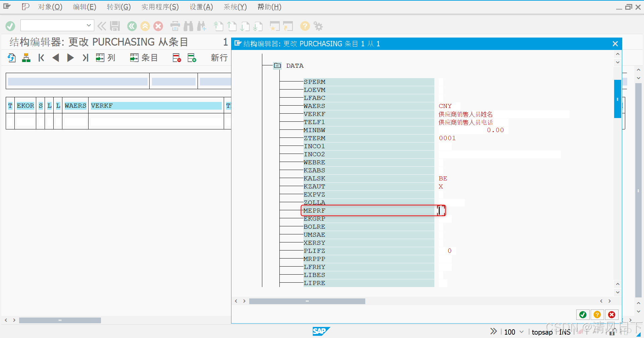Click the 新行 button
The height and width of the screenshot is (338, 644).
(219, 58)
